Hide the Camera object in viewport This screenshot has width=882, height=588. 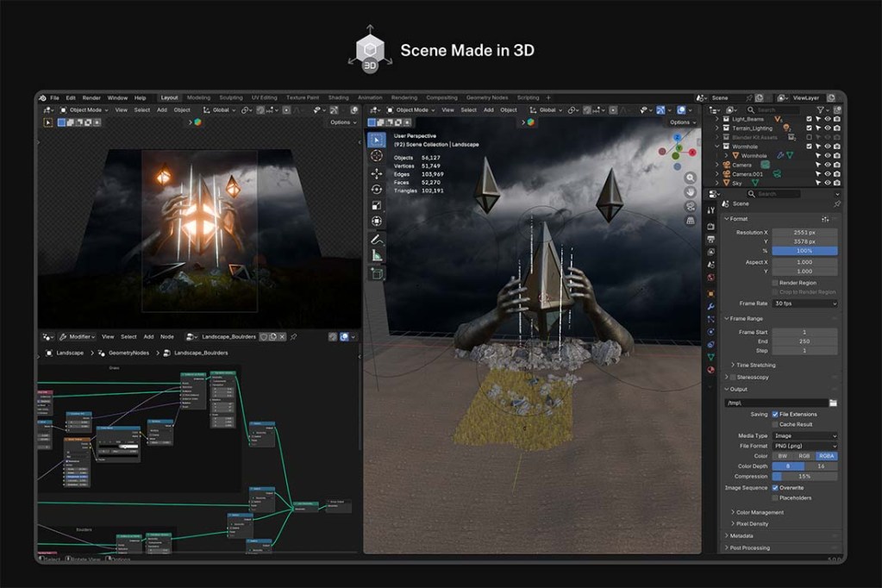(x=828, y=165)
